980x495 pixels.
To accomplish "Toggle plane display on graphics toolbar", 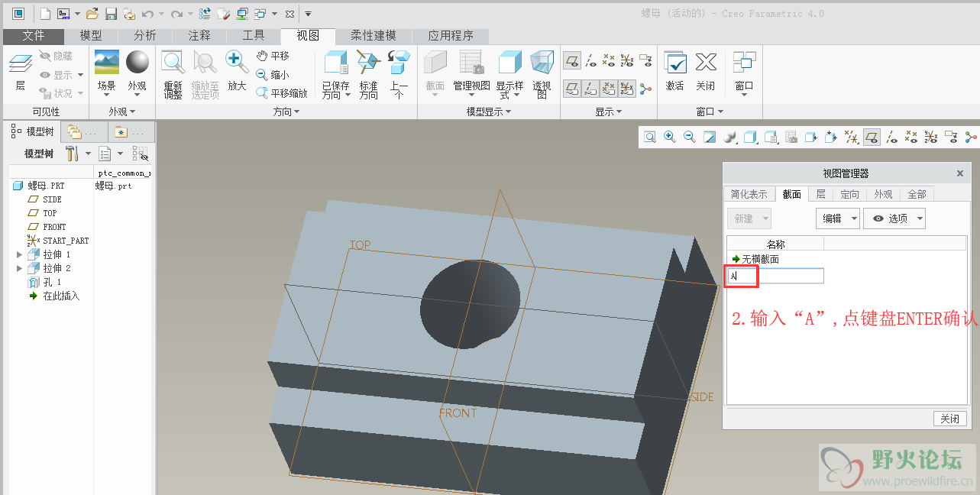I will pos(872,137).
